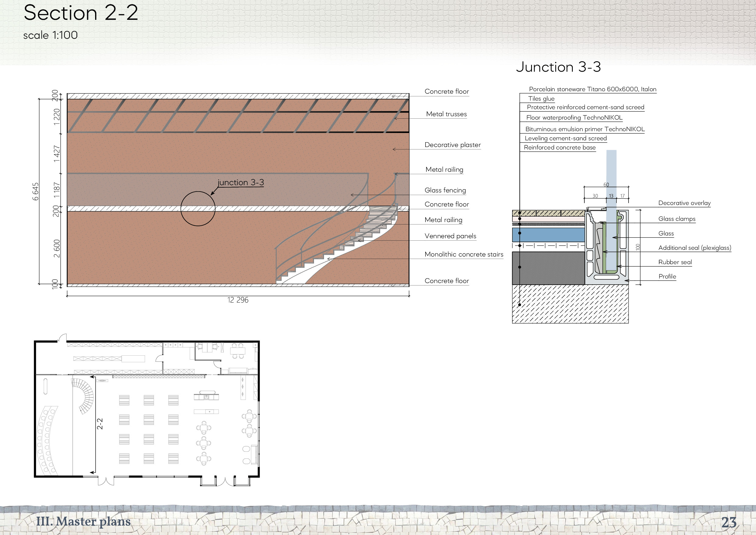
Task: Select "Metal railing" label above Glass fencing
Action: pyautogui.click(x=444, y=169)
